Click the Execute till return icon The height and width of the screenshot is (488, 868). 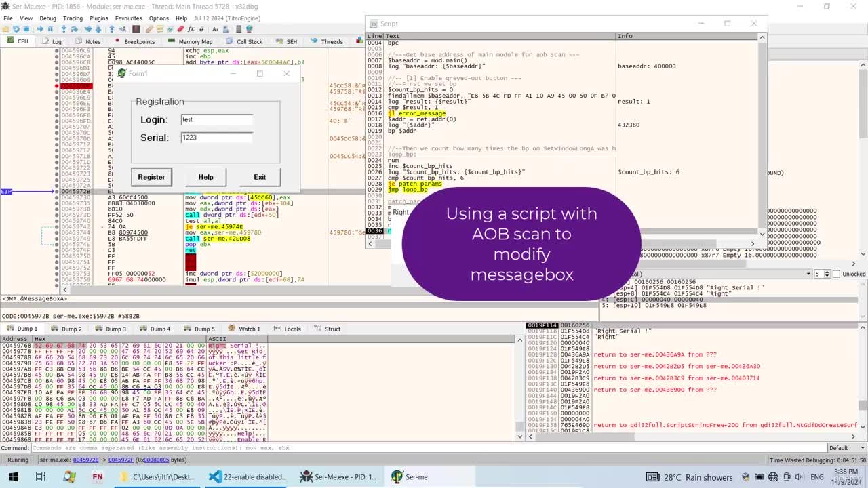click(x=112, y=29)
